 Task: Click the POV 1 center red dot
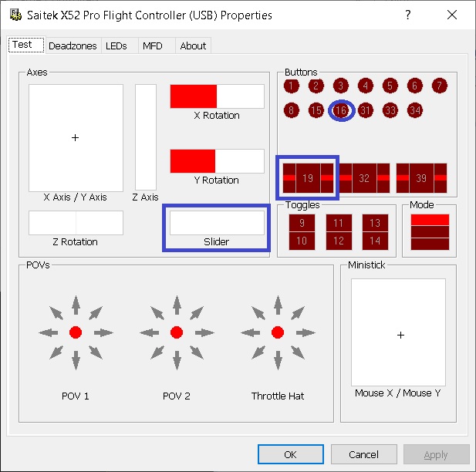(76, 332)
